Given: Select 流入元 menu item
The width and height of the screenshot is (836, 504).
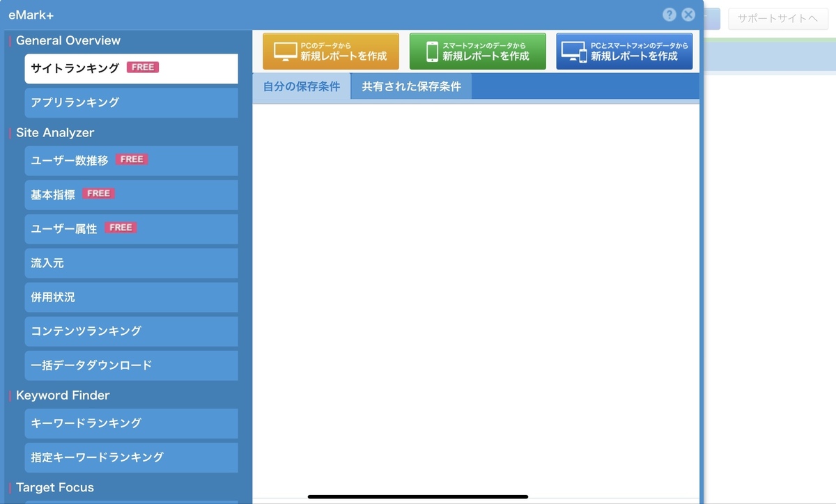Looking at the screenshot, I should point(131,263).
